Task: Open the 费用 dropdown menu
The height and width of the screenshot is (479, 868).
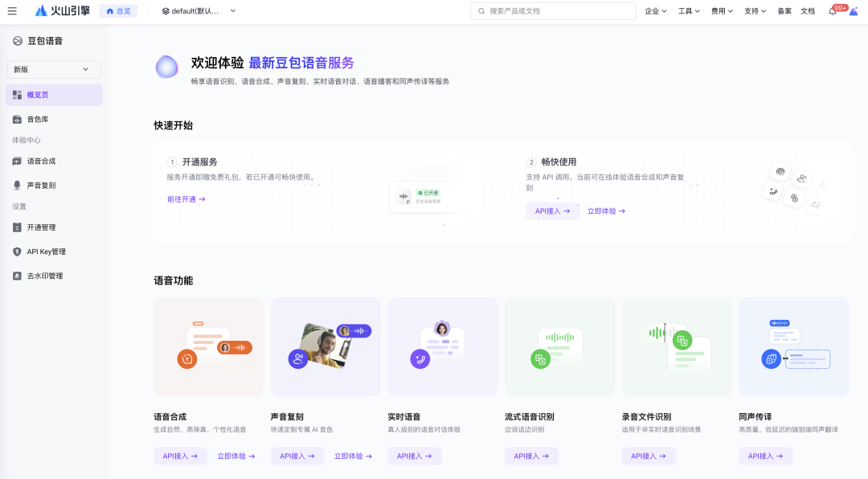Action: click(722, 11)
